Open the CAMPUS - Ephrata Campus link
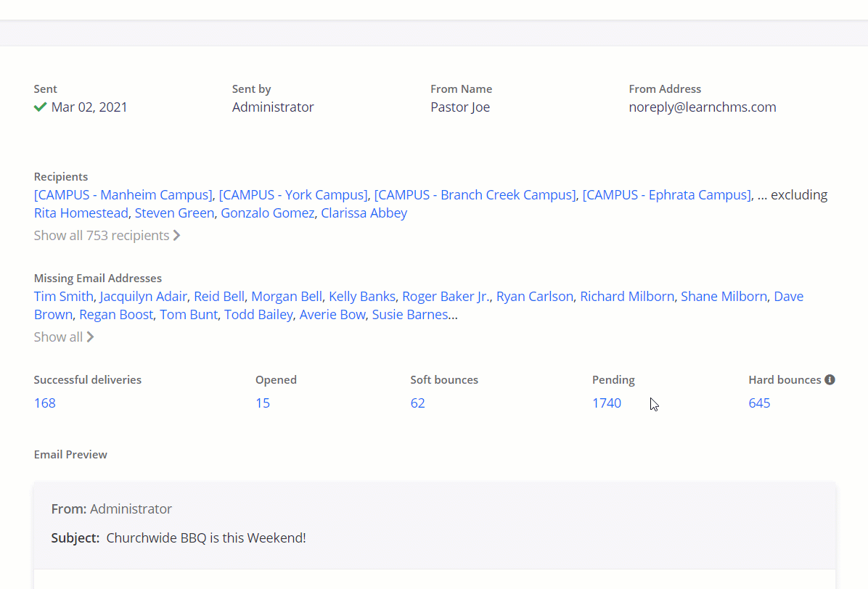Viewport: 868px width, 589px height. coord(666,195)
